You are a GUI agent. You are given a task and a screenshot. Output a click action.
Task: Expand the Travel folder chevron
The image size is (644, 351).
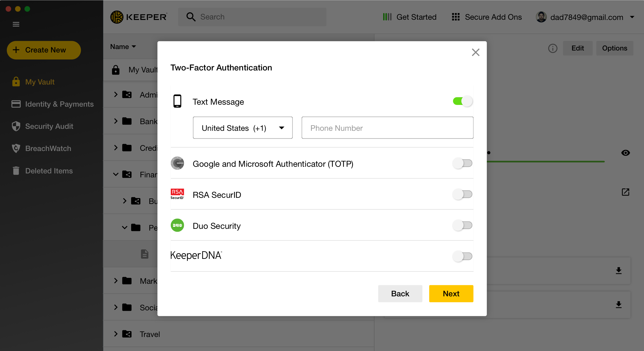116,334
